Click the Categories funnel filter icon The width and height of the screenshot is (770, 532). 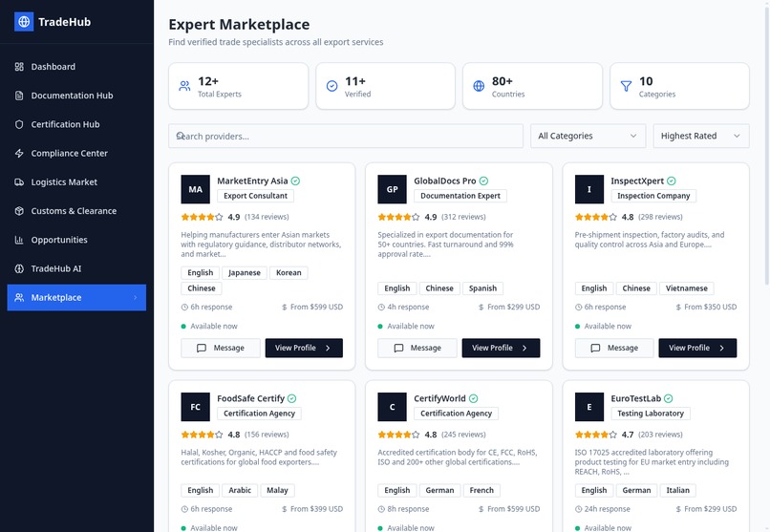626,86
